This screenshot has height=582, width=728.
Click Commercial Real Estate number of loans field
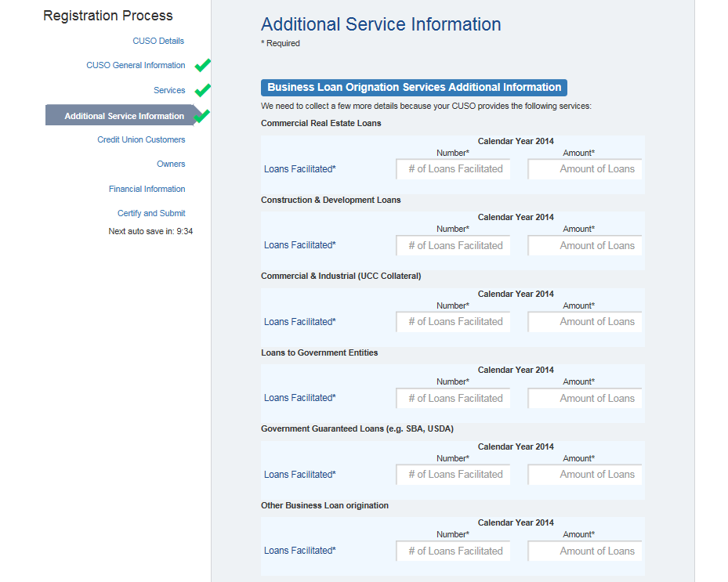pyautogui.click(x=454, y=169)
